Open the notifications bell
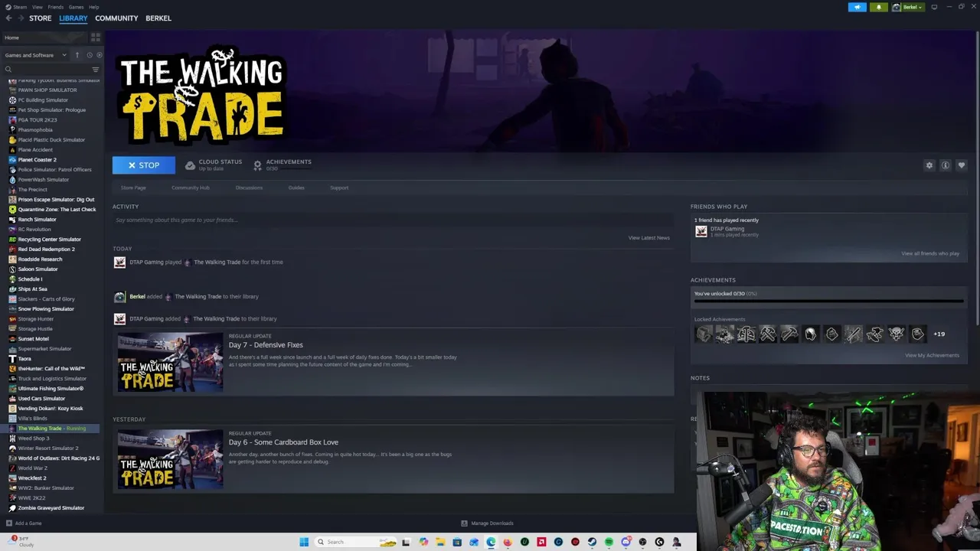 click(878, 7)
